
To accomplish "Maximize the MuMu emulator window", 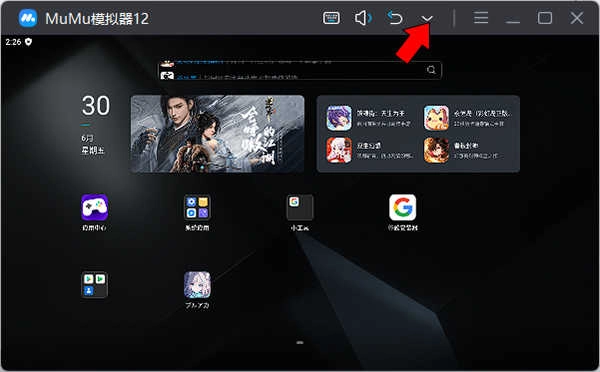I will click(545, 18).
